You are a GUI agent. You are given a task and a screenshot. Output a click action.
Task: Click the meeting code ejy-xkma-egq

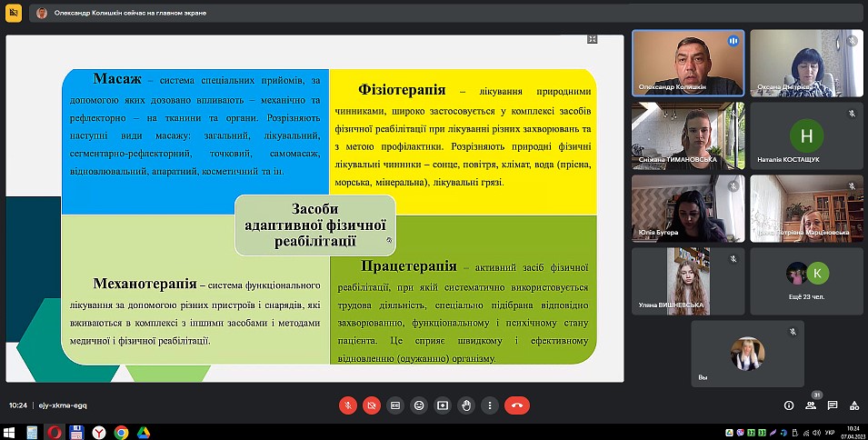tap(62, 405)
